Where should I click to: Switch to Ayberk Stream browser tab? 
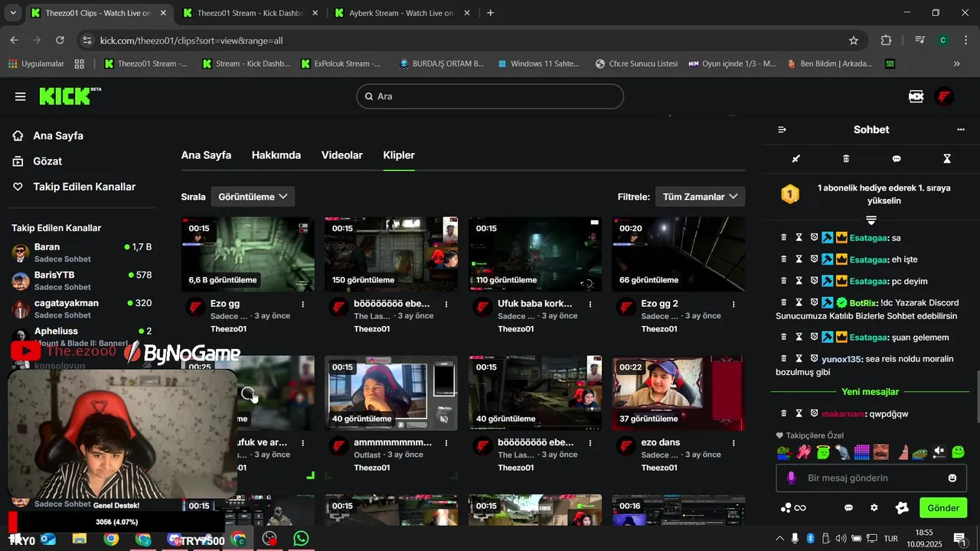(402, 13)
